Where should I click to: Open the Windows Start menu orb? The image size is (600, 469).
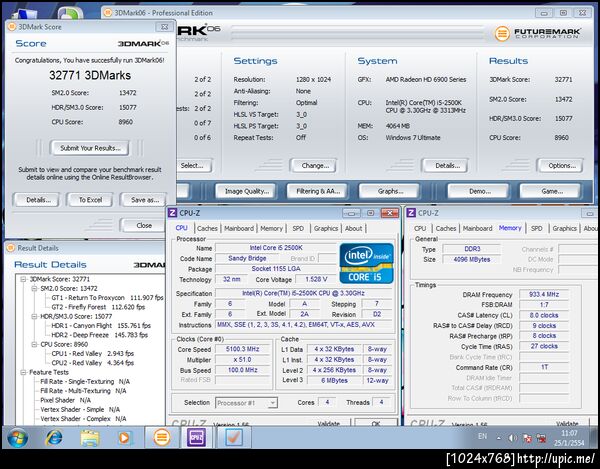tap(17, 437)
